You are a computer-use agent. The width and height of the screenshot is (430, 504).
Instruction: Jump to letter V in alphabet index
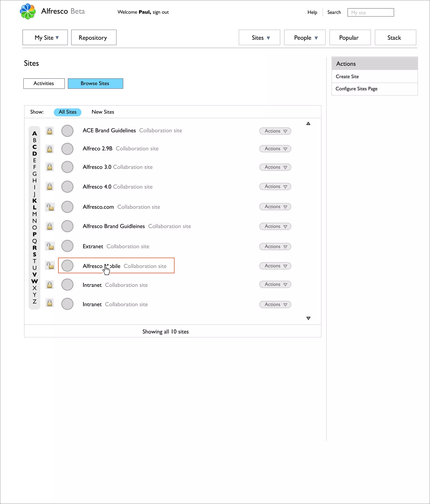pos(34,275)
